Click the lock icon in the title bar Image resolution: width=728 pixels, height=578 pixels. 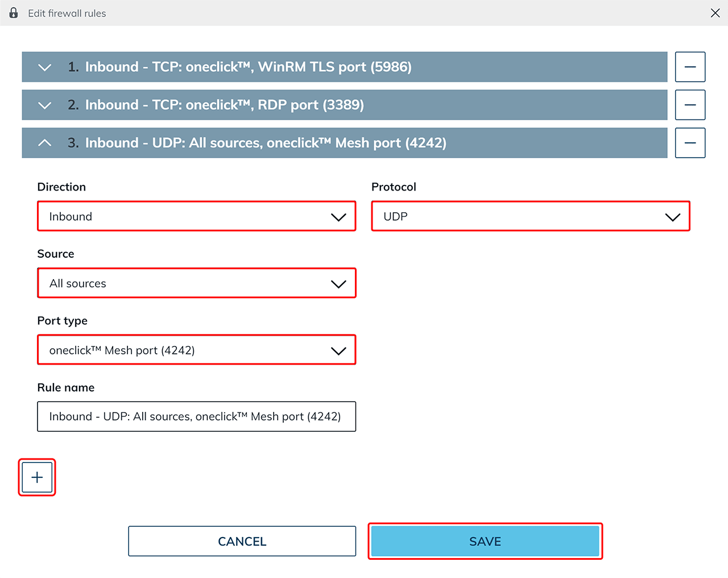pos(14,13)
